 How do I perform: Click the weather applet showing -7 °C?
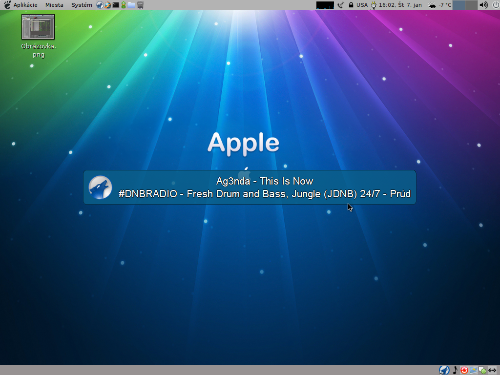[x=440, y=5]
